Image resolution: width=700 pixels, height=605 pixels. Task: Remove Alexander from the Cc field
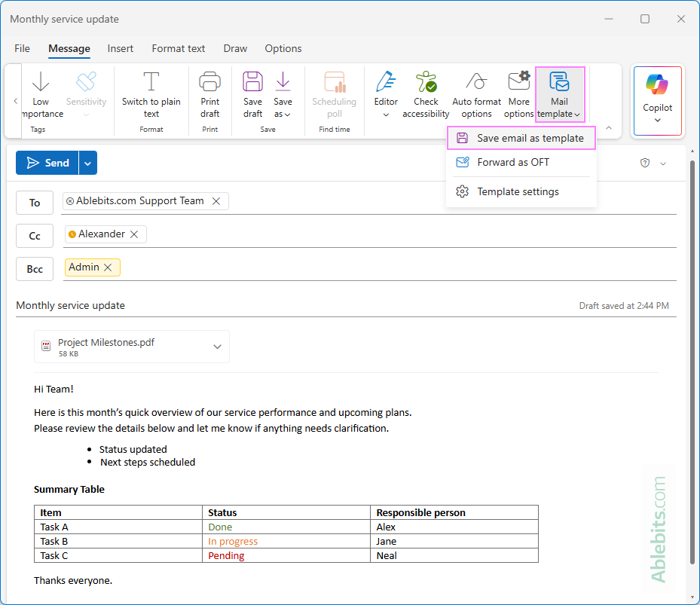pos(134,234)
